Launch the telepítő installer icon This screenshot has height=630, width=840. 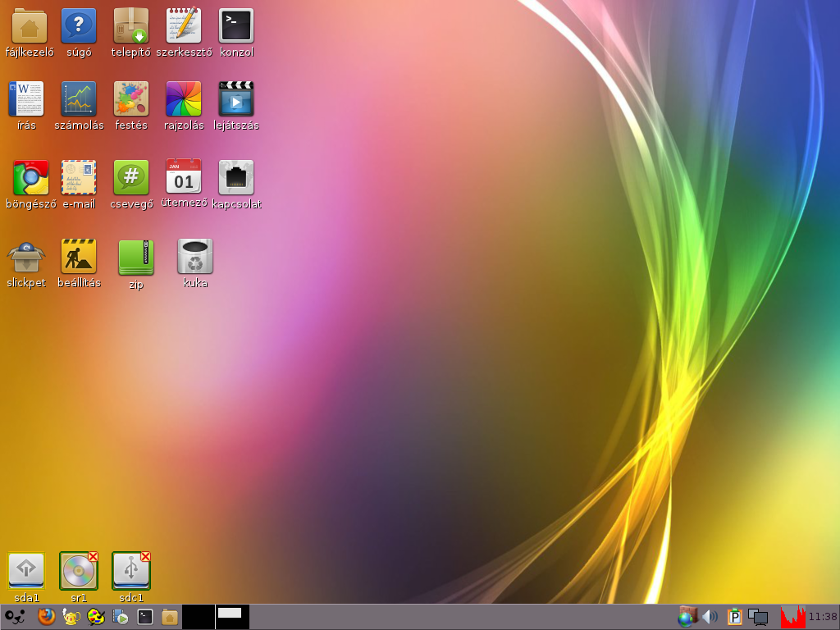click(131, 25)
